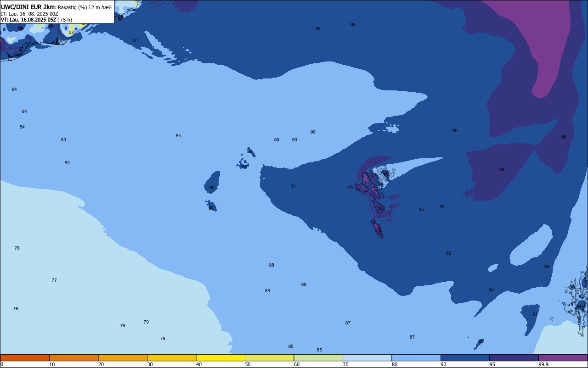Click the parameter text Rakastig (%) í 2 m hæð

click(85, 7)
